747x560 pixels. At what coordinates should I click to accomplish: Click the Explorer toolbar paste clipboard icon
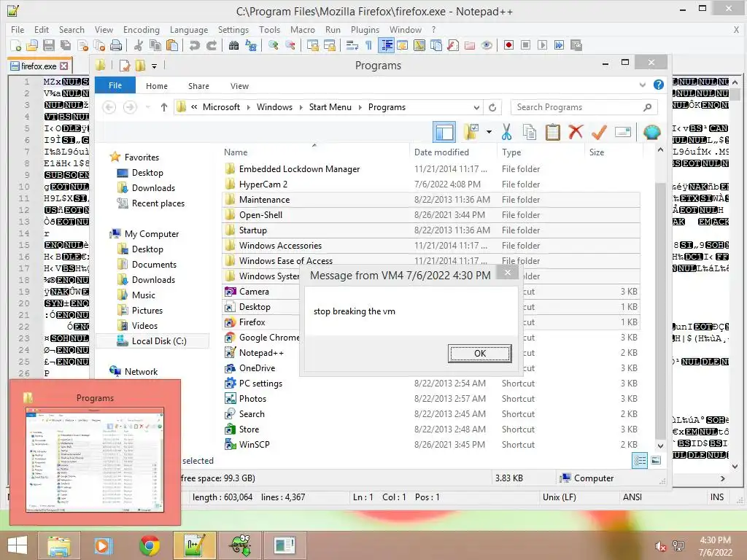coord(553,132)
